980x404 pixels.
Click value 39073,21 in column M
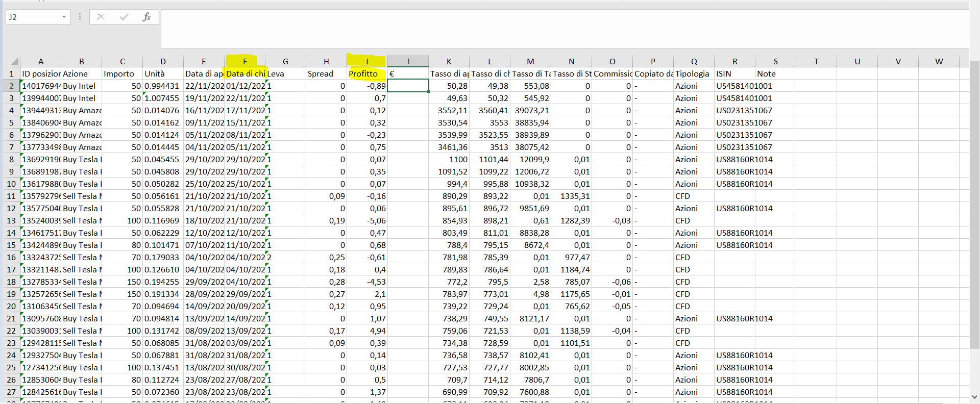click(531, 110)
